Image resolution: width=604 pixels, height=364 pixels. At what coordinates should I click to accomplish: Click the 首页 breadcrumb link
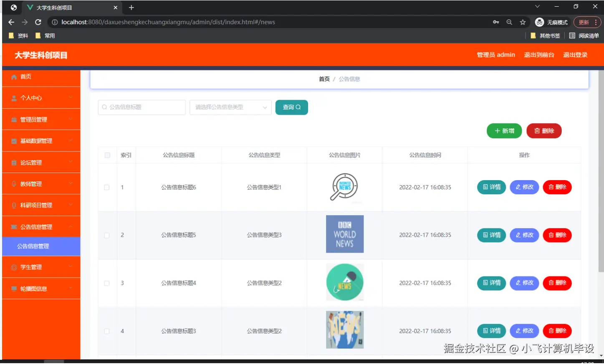(x=324, y=79)
